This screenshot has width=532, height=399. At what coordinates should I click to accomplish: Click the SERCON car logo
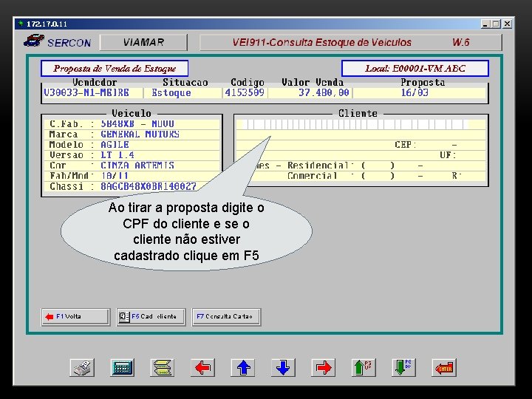pyautogui.click(x=34, y=41)
